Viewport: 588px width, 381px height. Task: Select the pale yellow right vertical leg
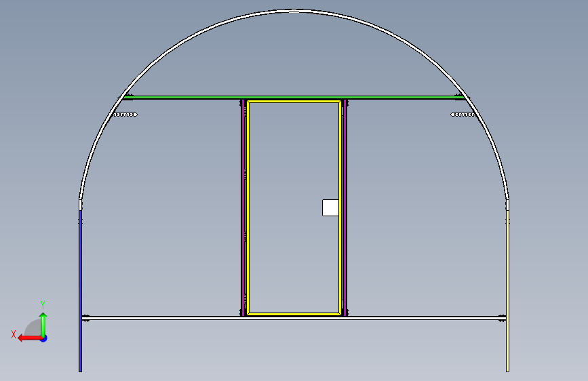point(507,291)
